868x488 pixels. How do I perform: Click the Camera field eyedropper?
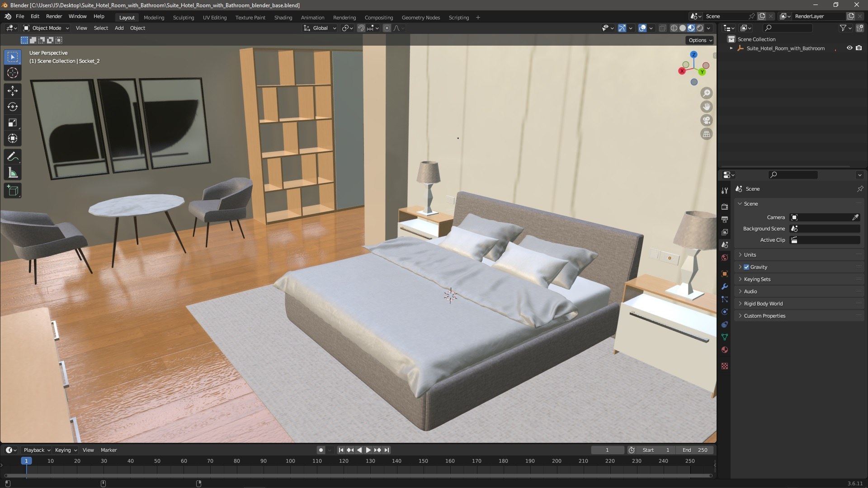point(855,217)
